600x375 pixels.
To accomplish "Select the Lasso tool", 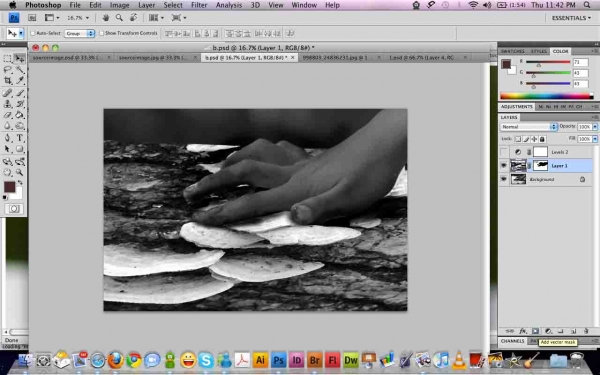I will pos(7,70).
